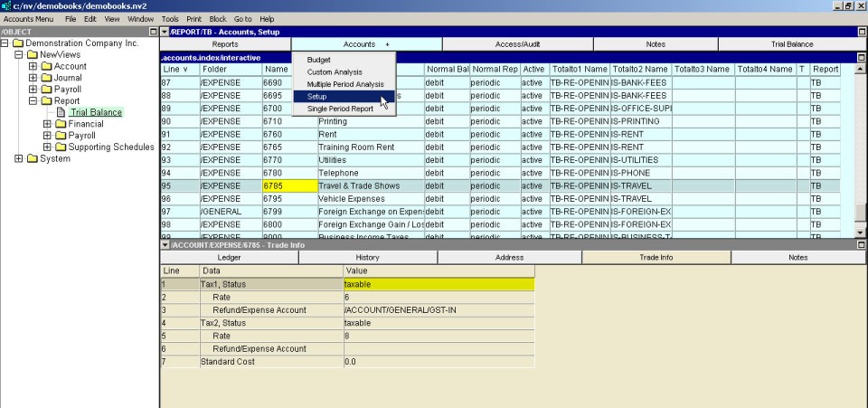Expand the Account tree node
The image size is (868, 408).
[33, 66]
